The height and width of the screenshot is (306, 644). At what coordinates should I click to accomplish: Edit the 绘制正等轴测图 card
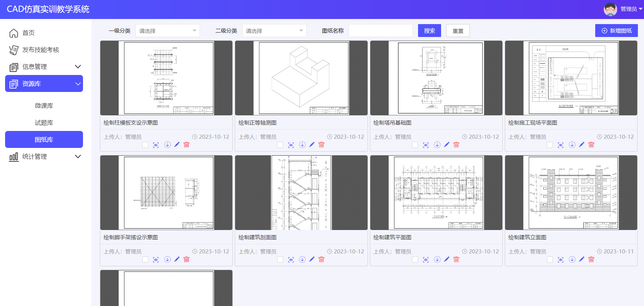click(x=312, y=145)
